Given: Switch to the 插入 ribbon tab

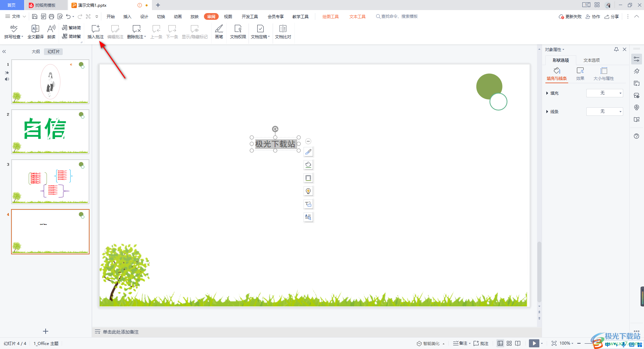Looking at the screenshot, I should point(127,16).
